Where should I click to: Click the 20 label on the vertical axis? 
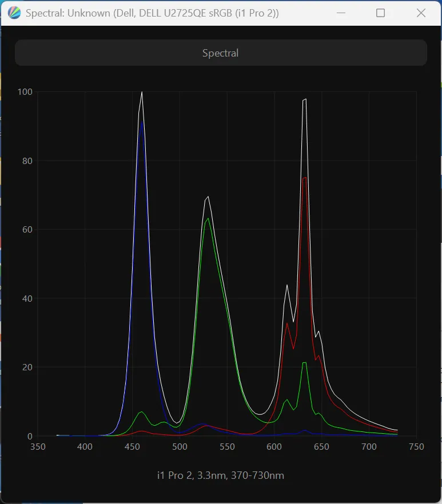pos(27,367)
